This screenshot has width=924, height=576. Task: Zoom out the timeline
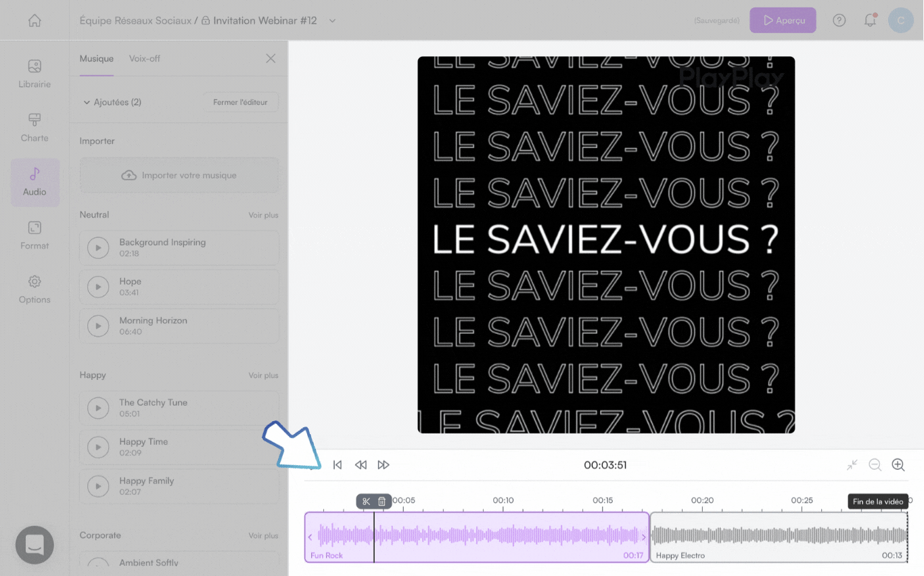tap(875, 465)
